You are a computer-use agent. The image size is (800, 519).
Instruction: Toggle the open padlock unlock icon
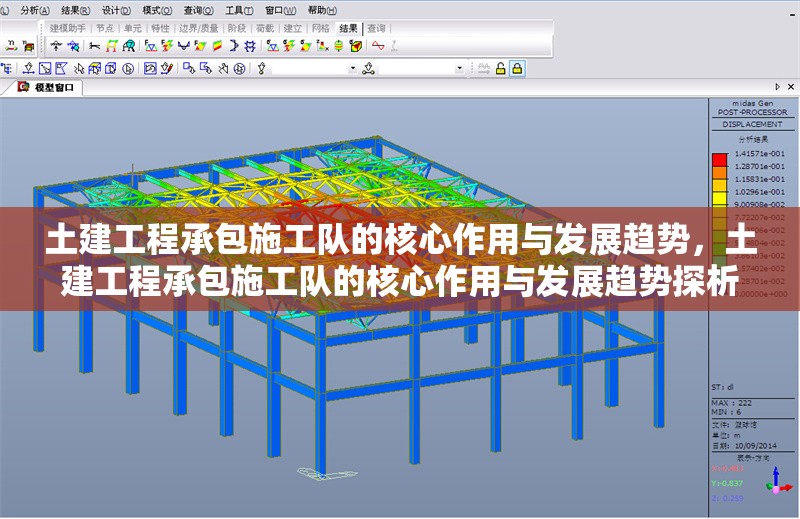point(501,68)
